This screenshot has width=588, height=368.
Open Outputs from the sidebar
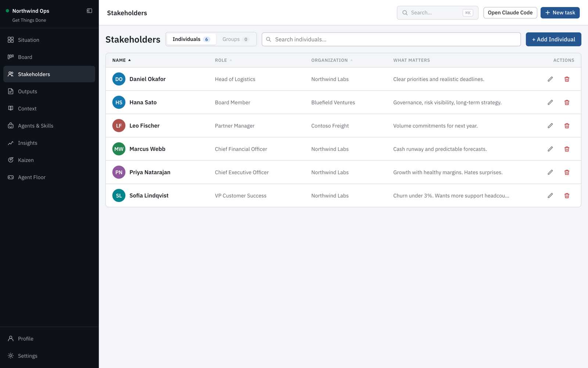click(49, 91)
